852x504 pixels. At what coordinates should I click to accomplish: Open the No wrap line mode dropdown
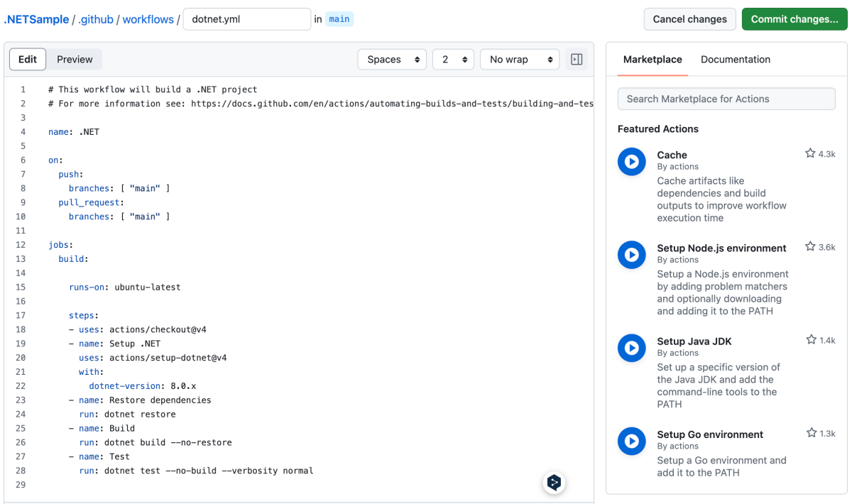pyautogui.click(x=520, y=60)
